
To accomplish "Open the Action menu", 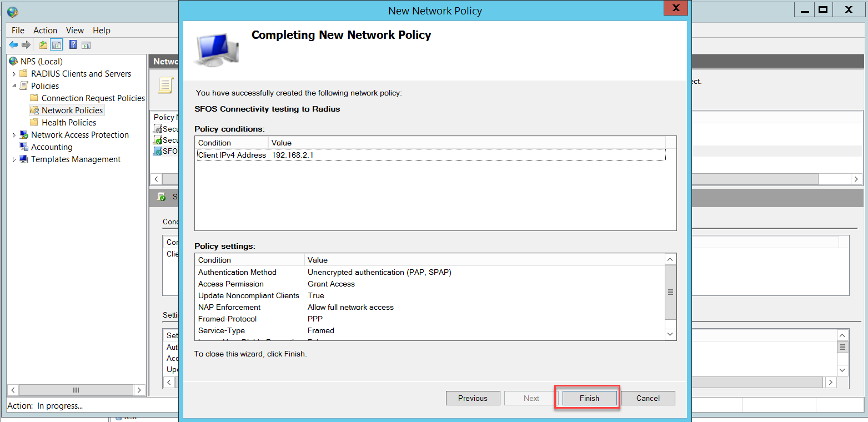I will tap(45, 31).
